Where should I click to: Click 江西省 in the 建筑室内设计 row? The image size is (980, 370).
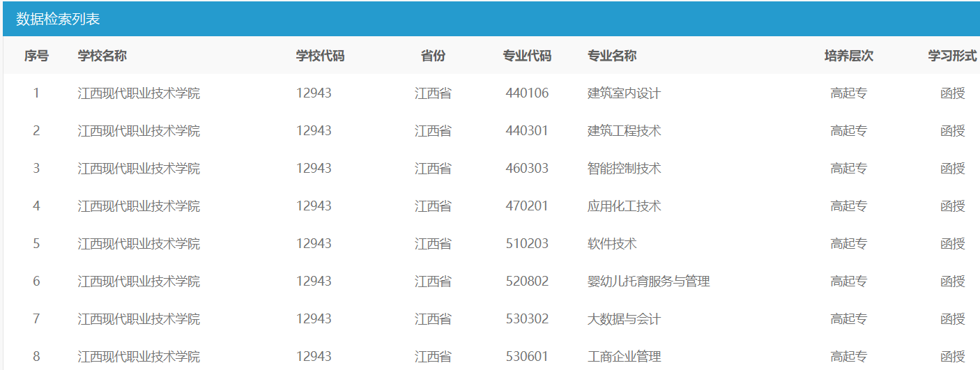coord(433,93)
